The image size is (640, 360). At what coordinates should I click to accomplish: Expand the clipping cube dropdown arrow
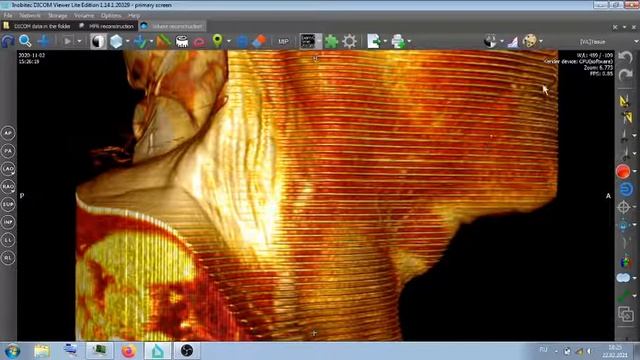[x=128, y=41]
